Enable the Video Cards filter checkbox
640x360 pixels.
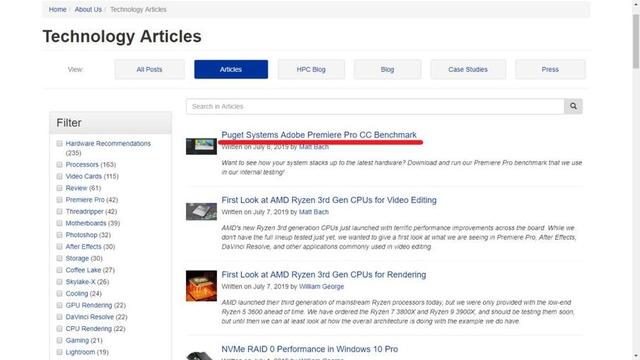(x=60, y=176)
